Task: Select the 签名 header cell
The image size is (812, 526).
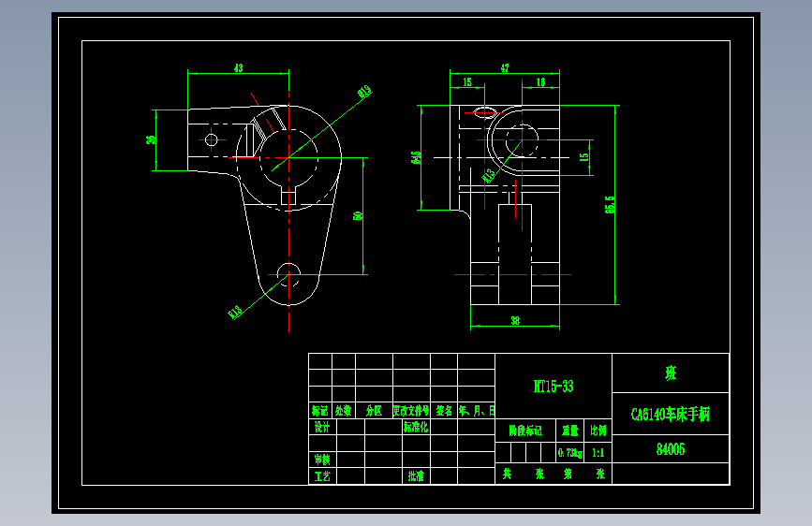Action: [444, 411]
